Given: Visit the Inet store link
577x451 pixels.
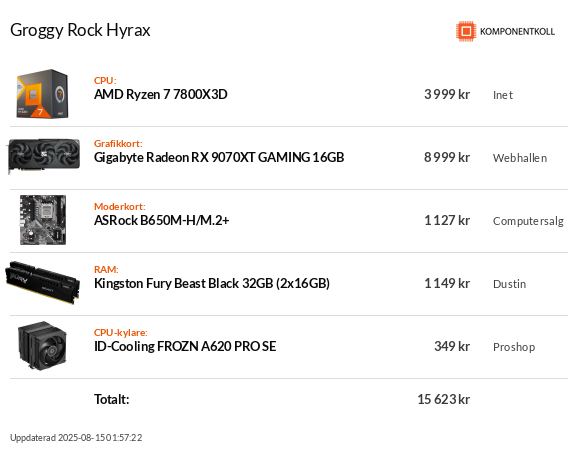Looking at the screenshot, I should [503, 95].
